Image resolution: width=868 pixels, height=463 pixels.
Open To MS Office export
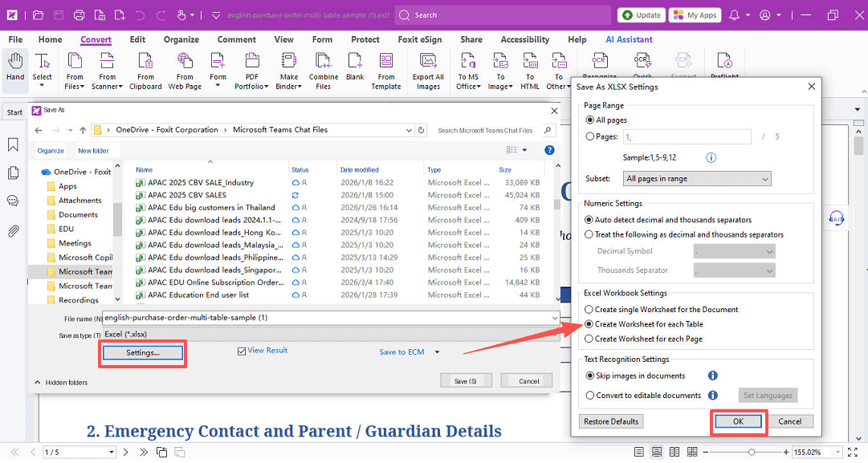(468, 71)
